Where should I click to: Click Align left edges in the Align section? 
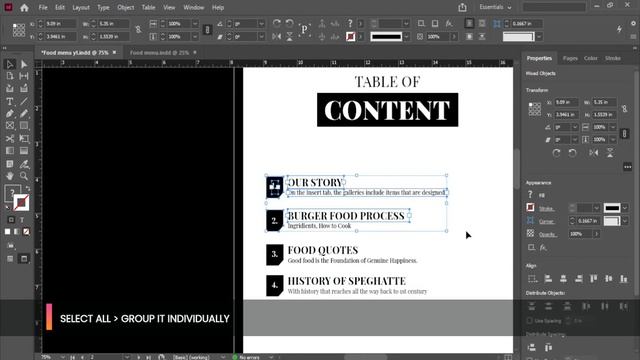(x=548, y=279)
